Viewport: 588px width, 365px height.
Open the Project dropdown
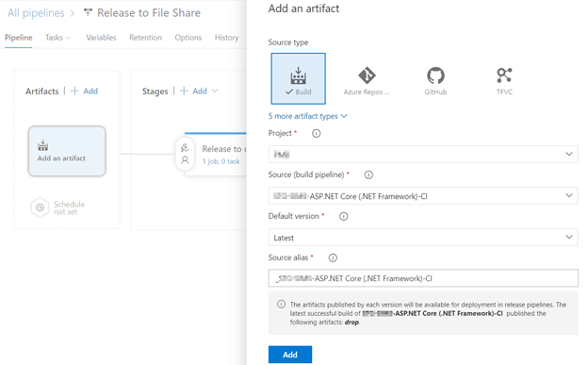(x=423, y=155)
